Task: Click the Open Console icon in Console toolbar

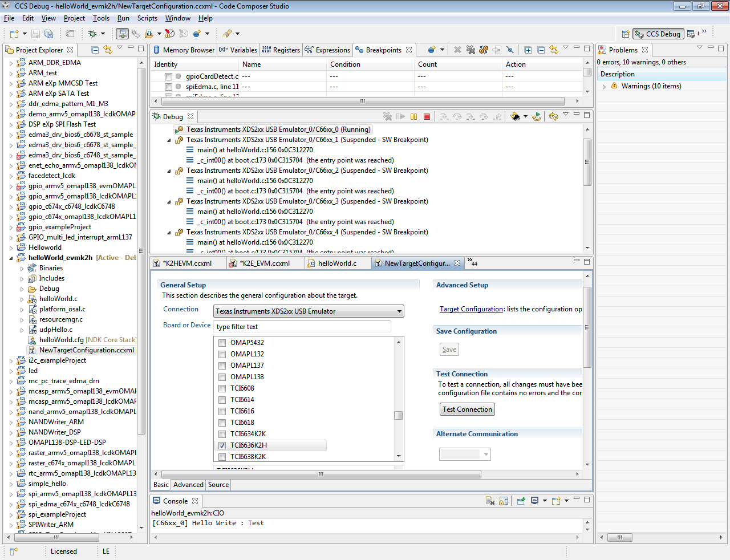Action: coord(555,501)
